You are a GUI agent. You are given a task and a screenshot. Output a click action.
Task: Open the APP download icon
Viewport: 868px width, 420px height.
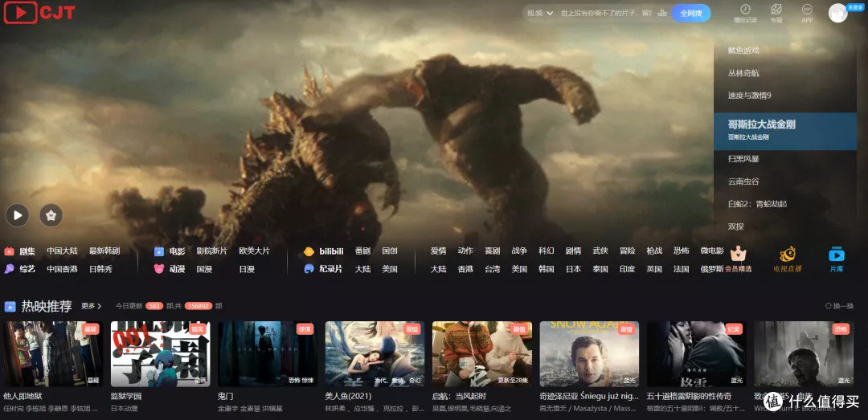tap(807, 10)
